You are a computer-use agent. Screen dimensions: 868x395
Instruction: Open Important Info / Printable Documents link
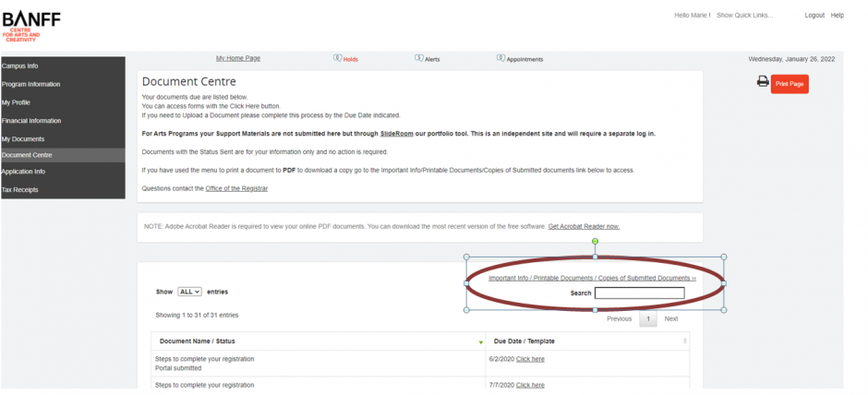(x=592, y=278)
